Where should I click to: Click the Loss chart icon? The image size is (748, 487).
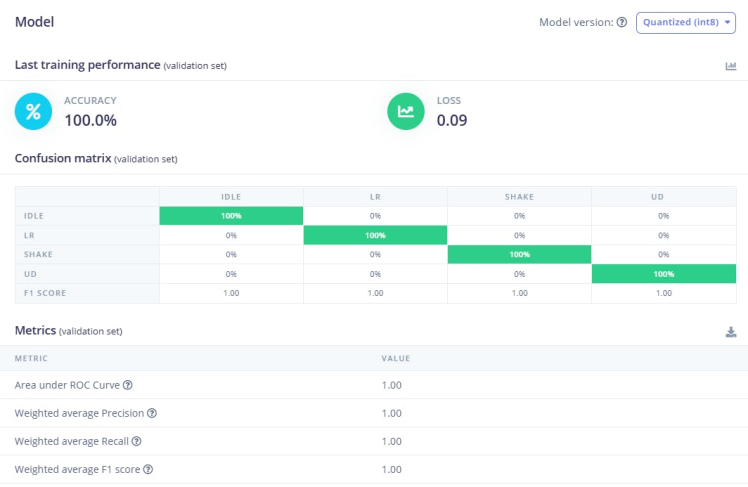point(406,110)
